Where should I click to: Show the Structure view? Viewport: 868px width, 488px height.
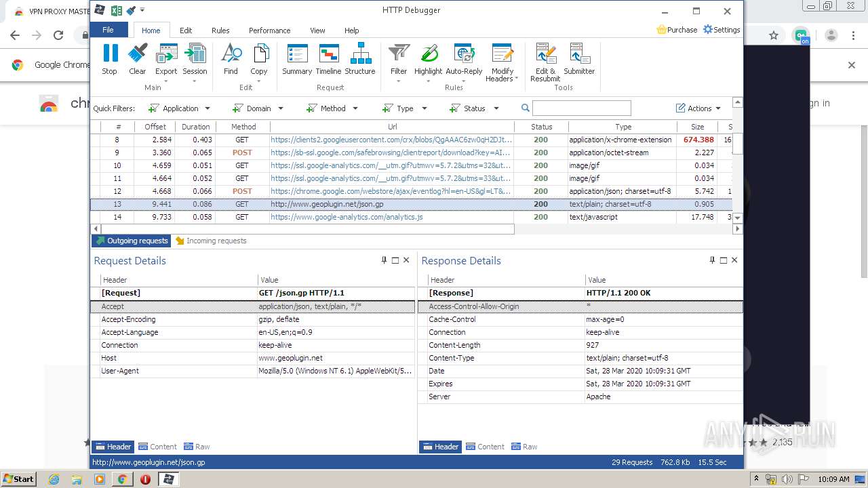tap(360, 59)
